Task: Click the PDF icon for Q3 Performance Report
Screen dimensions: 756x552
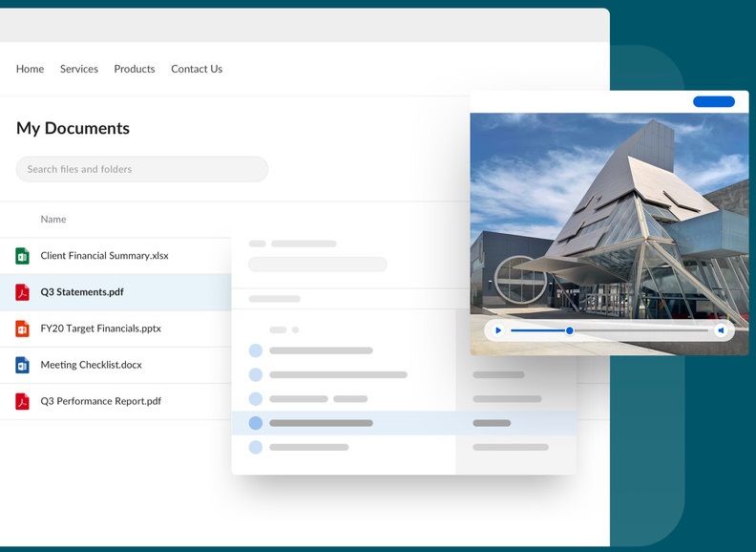Action: (22, 401)
